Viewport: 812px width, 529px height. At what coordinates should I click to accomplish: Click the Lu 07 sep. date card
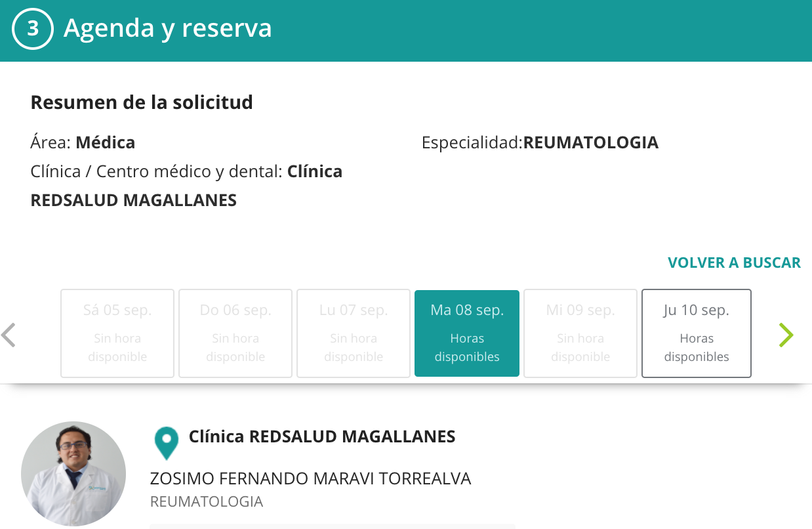[354, 333]
